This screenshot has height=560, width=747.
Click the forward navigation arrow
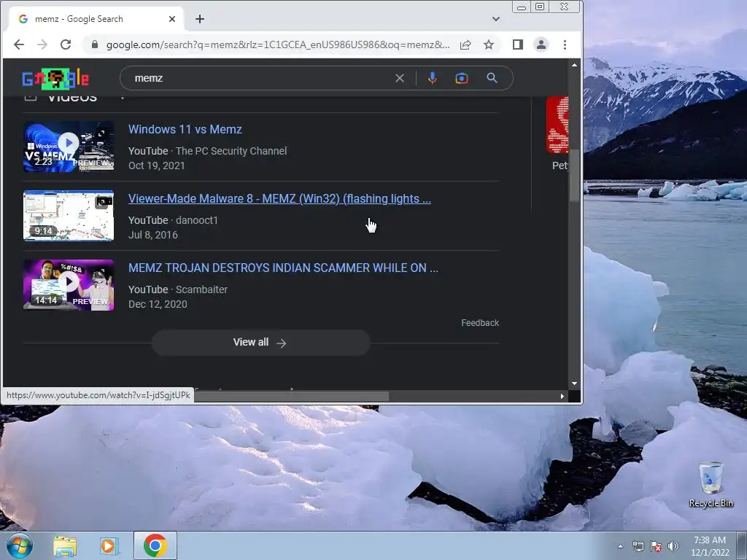point(42,44)
